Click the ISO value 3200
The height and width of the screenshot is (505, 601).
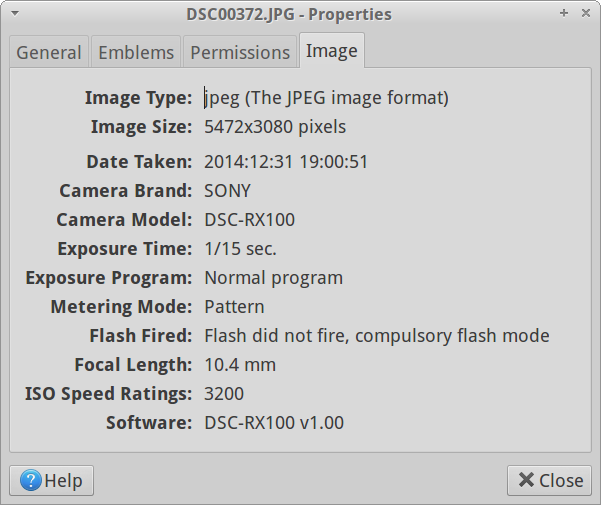coord(224,394)
